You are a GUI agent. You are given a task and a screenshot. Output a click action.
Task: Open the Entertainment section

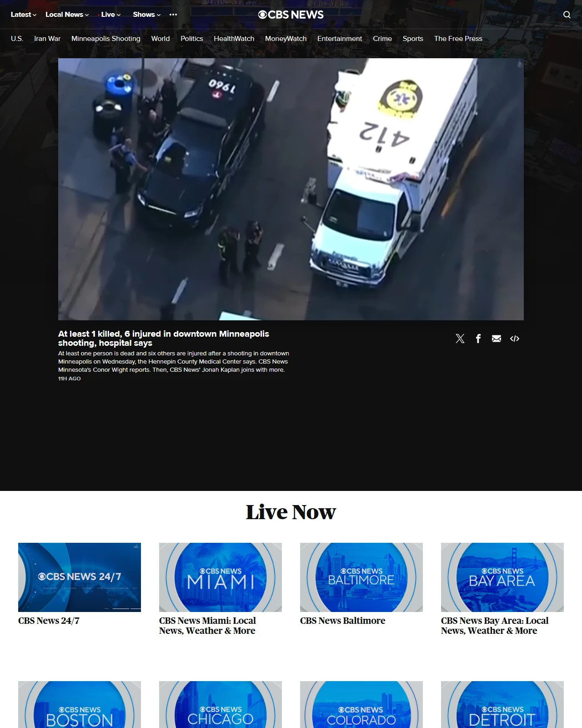340,39
